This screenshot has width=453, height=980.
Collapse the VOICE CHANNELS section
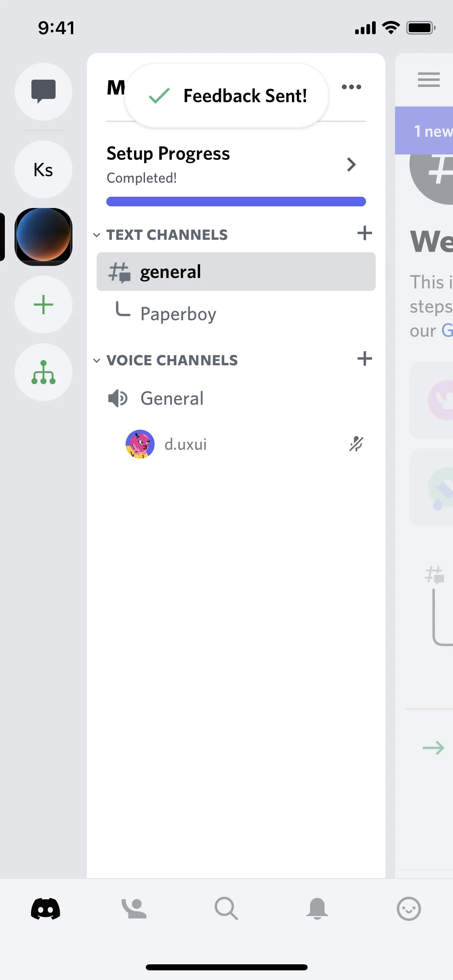tap(97, 360)
